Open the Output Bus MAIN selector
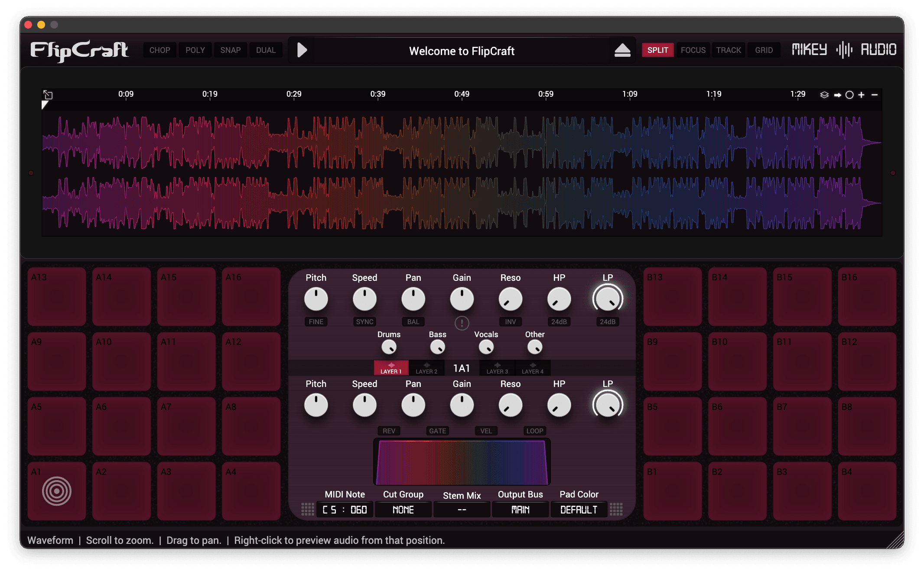924x572 pixels. point(520,510)
